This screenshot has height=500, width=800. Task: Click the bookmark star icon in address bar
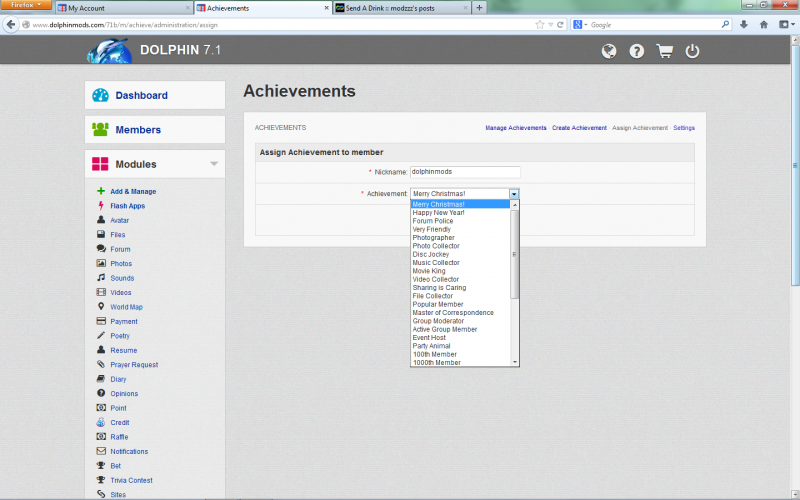point(540,24)
